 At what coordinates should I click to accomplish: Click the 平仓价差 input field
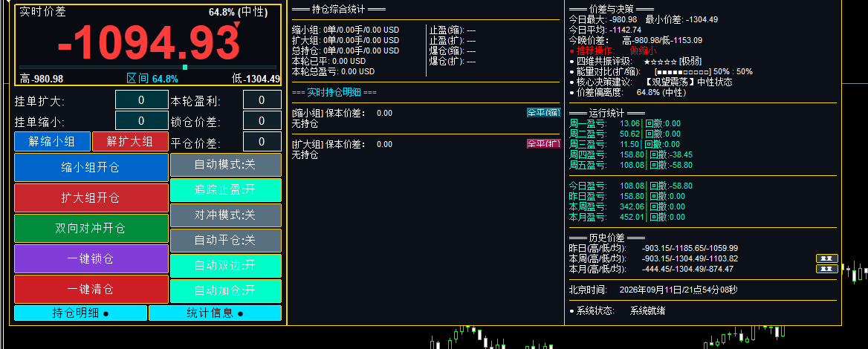[x=262, y=142]
